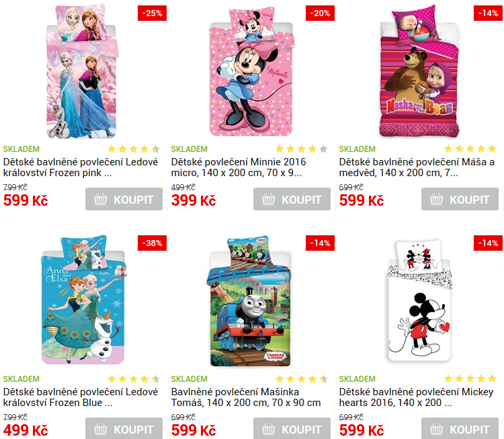Open link Dětské bavlněné povlečení Ledové království Frozen pink
This screenshot has width=504, height=439.
[x=81, y=167]
